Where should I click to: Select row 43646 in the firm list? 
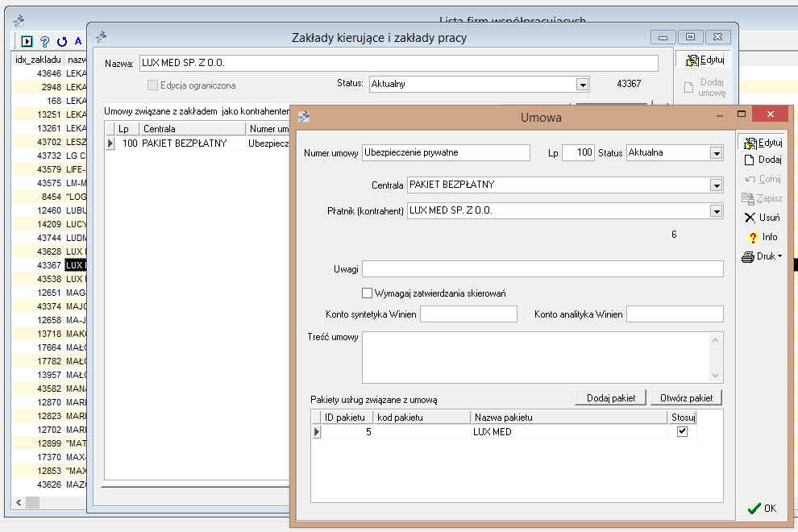pyautogui.click(x=49, y=73)
